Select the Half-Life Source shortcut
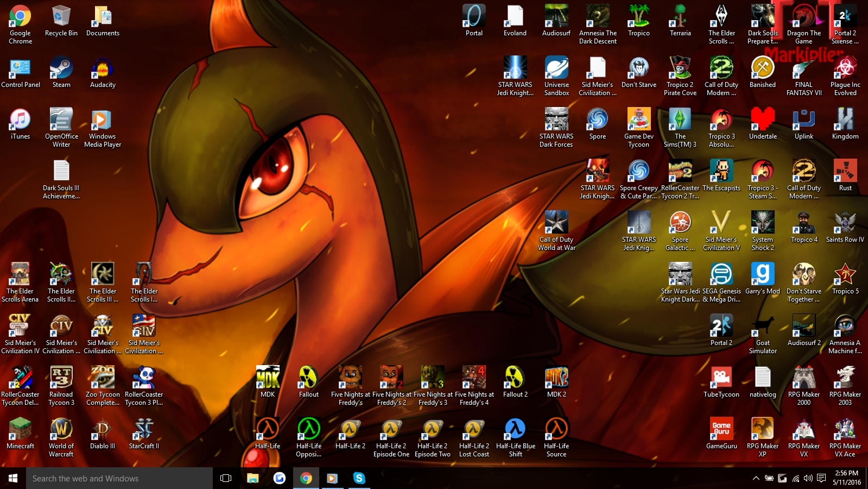Screen dimensions: 868x489 tap(556, 438)
